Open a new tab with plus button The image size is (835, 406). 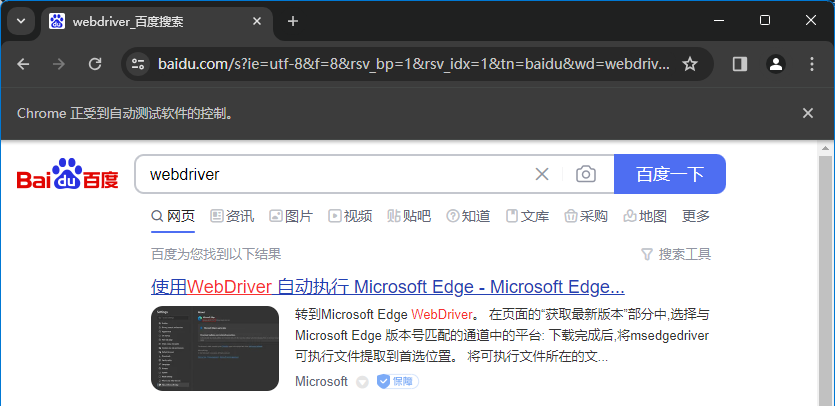coord(292,21)
